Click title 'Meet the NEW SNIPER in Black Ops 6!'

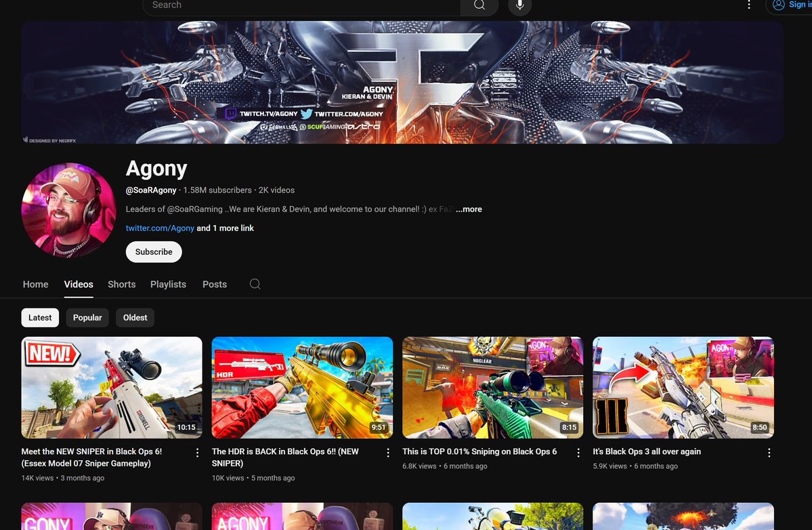tap(91, 457)
